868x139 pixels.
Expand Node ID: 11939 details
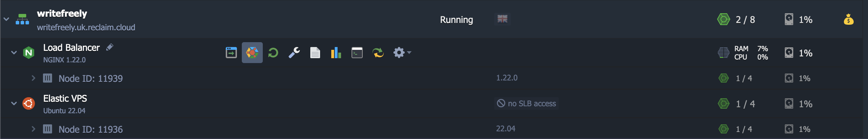click(33, 78)
